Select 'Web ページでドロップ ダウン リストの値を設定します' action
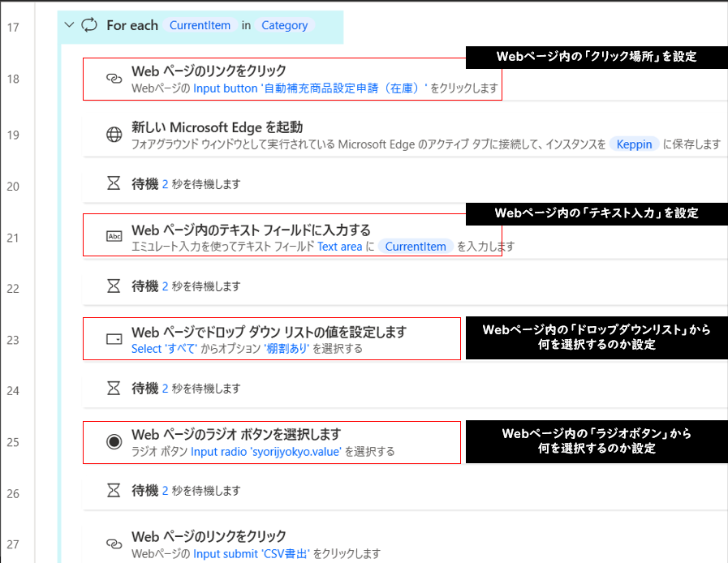The width and height of the screenshot is (728, 563). click(269, 332)
